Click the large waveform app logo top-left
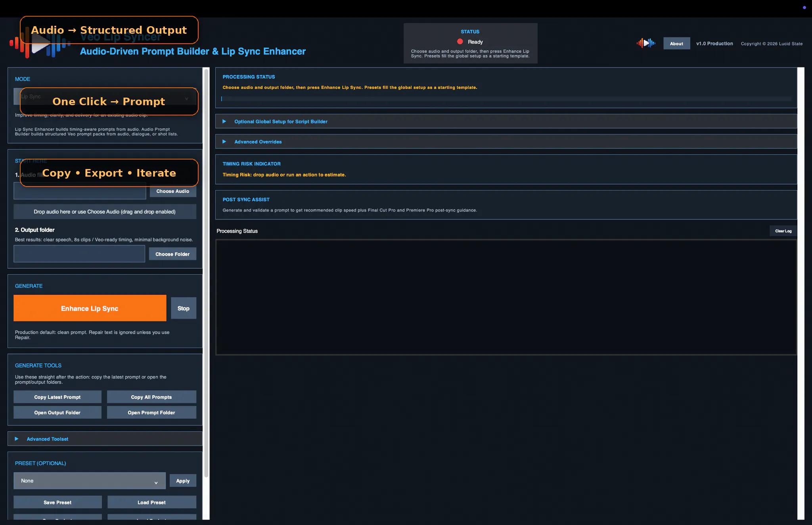Viewport: 812px width, 525px height. [x=40, y=44]
